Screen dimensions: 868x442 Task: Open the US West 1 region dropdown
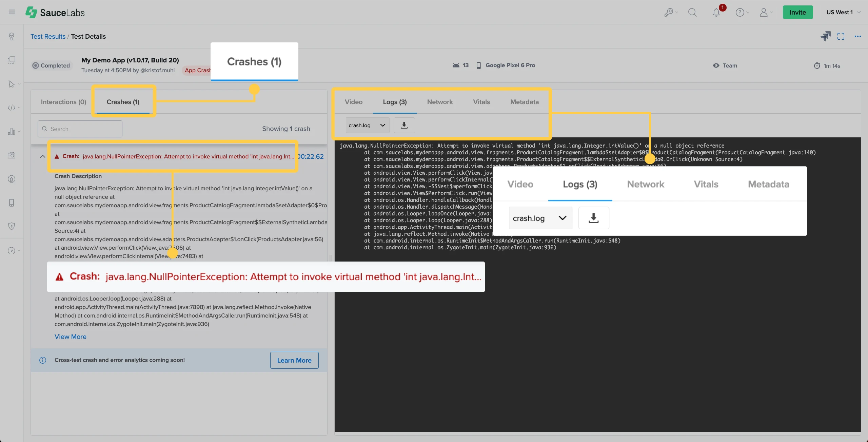click(x=843, y=12)
